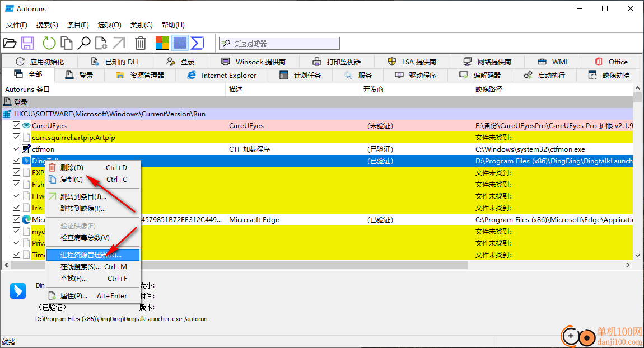
Task: Click the registry icon beside HKCU Run key
Action: (7, 114)
